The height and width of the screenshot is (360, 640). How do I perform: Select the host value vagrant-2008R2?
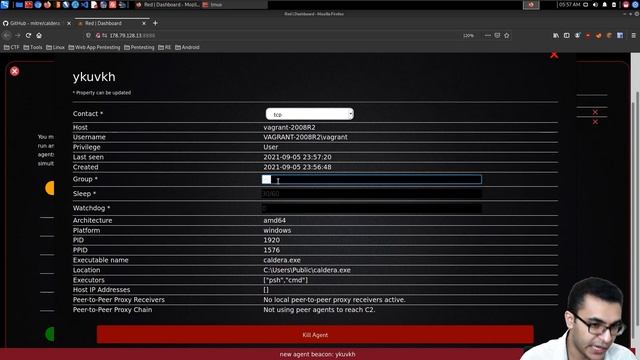point(289,127)
